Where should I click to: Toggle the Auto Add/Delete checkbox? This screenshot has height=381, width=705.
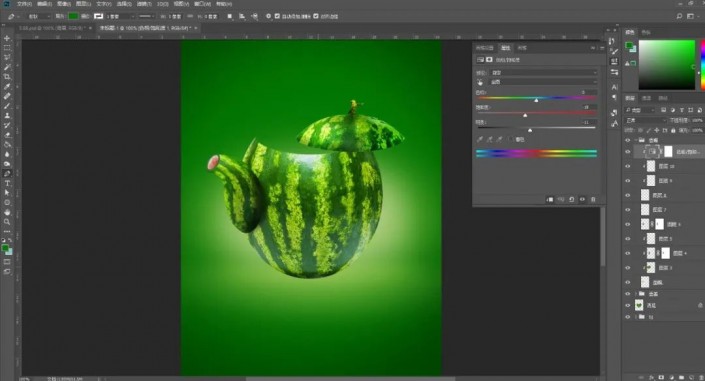click(277, 16)
